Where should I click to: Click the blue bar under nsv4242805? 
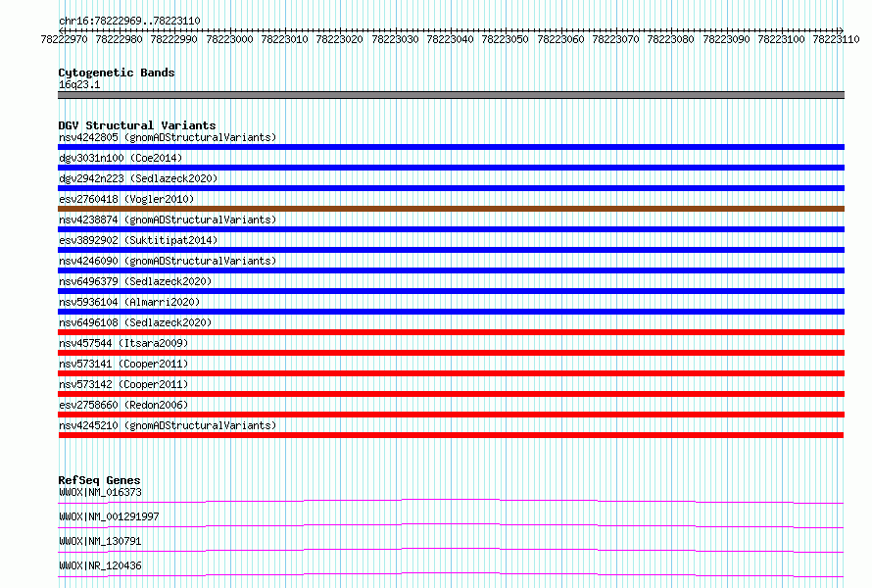pyautogui.click(x=451, y=147)
